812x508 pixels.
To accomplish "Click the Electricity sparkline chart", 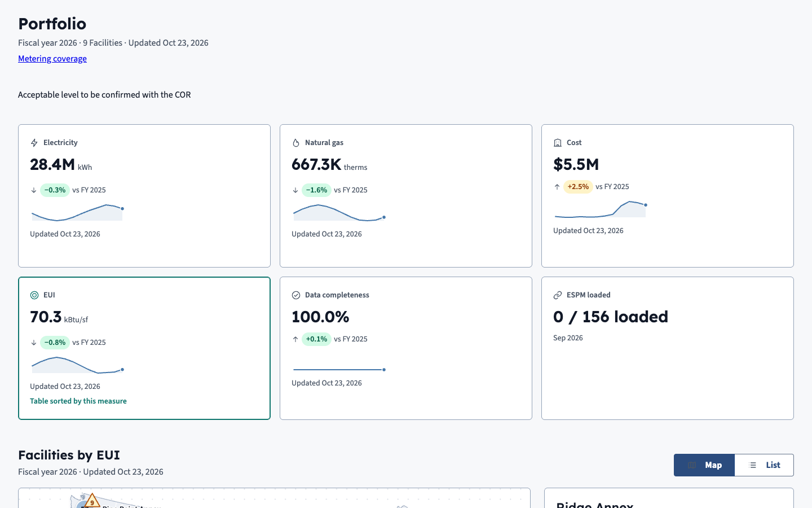I will 77,212.
